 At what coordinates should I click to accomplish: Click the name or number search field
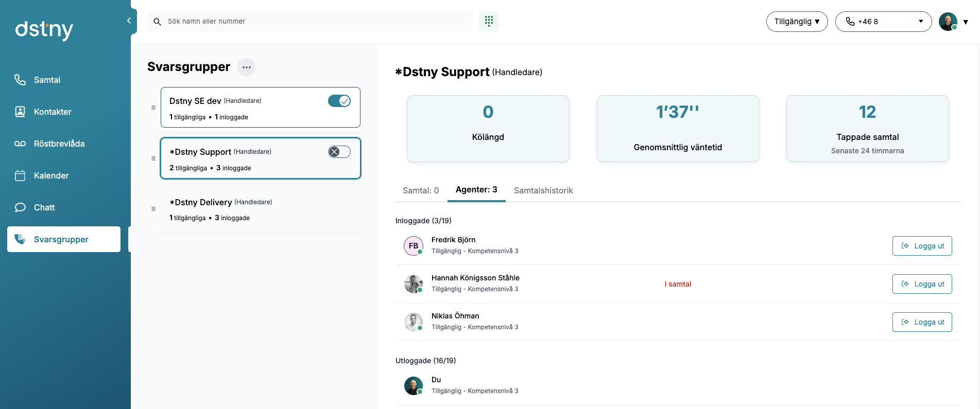point(314,22)
